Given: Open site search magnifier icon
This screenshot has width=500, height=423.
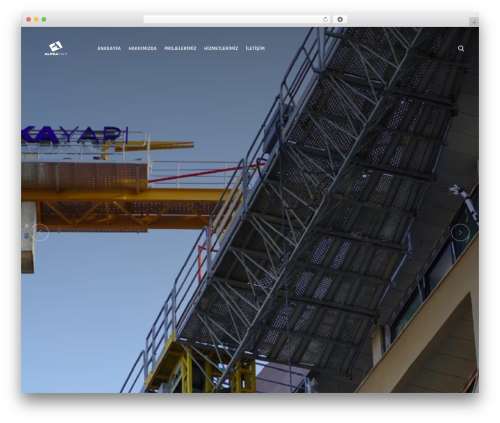Looking at the screenshot, I should tap(461, 48).
